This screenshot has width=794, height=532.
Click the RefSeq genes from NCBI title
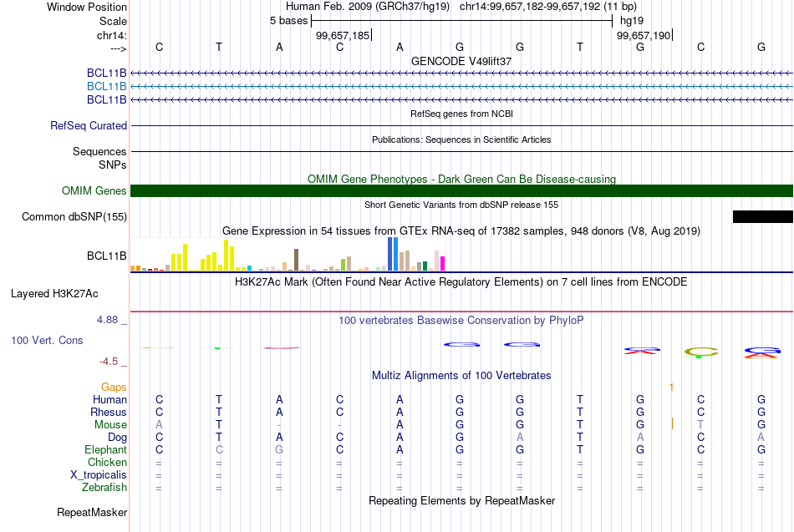(x=461, y=114)
